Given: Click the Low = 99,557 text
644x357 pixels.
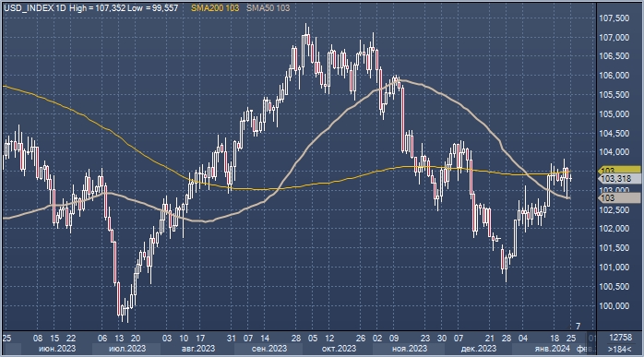Looking at the screenshot, I should (x=153, y=7).
